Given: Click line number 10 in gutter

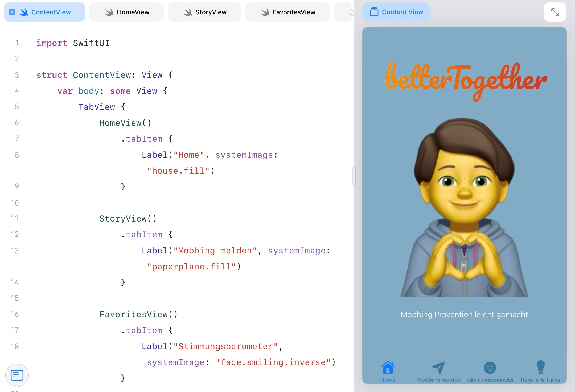Looking at the screenshot, I should click(15, 203).
